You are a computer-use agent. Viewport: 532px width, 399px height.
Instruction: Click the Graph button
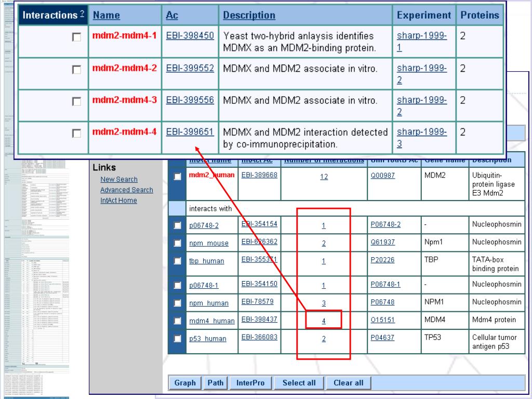pyautogui.click(x=185, y=383)
